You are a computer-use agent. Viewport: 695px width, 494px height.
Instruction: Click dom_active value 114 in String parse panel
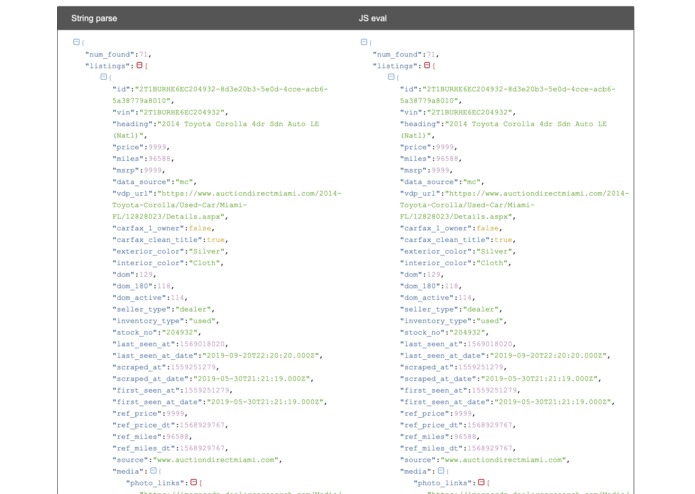point(177,298)
